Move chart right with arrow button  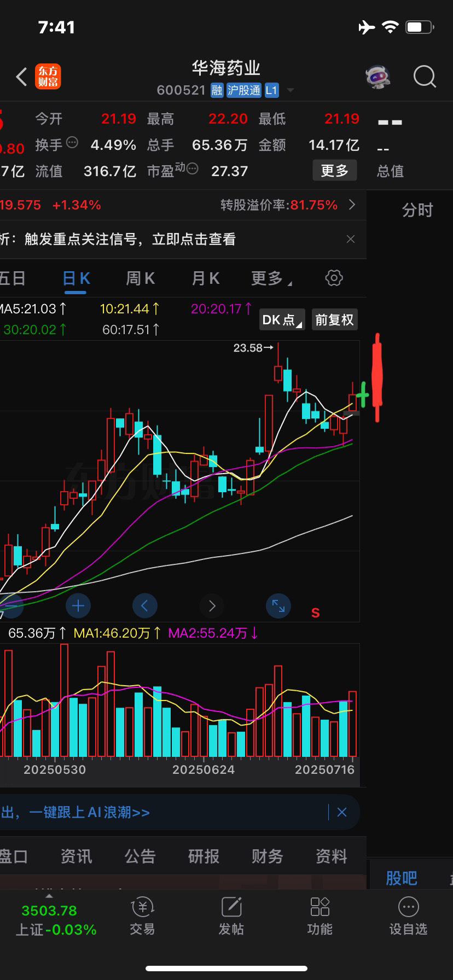[212, 605]
